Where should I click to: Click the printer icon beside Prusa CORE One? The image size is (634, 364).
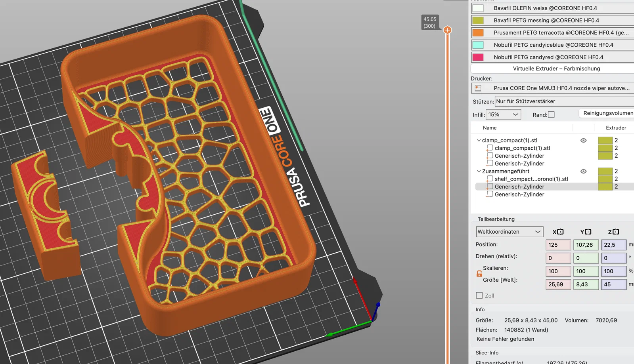pyautogui.click(x=478, y=88)
